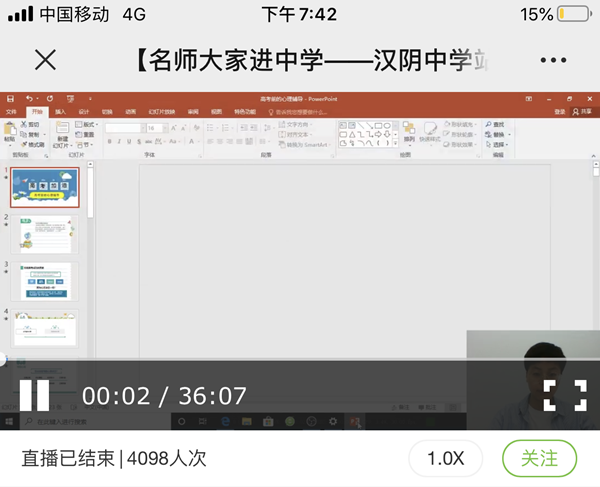Click the Windows Start button in taskbar

coord(8,423)
